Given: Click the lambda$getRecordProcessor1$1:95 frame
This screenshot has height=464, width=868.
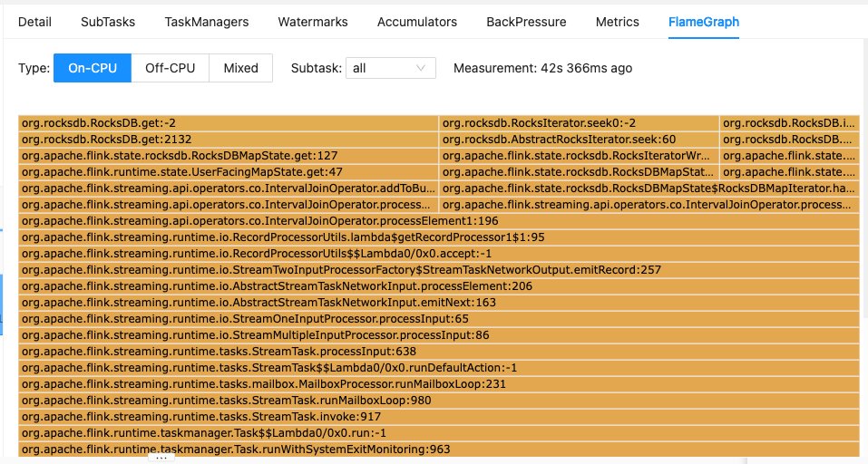Looking at the screenshot, I should pyautogui.click(x=439, y=237).
